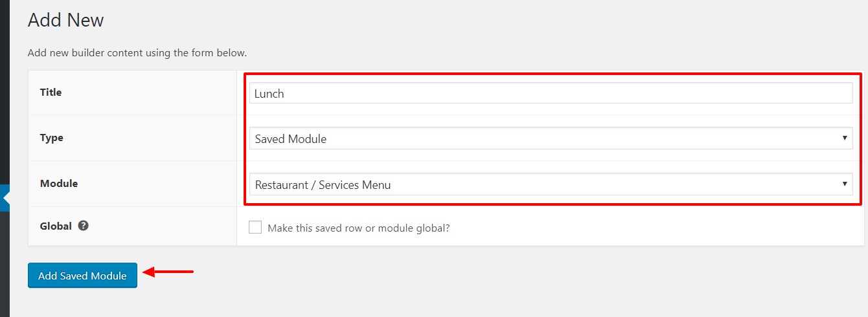Click the Global help question mark icon
868x317 pixels.
tap(83, 226)
